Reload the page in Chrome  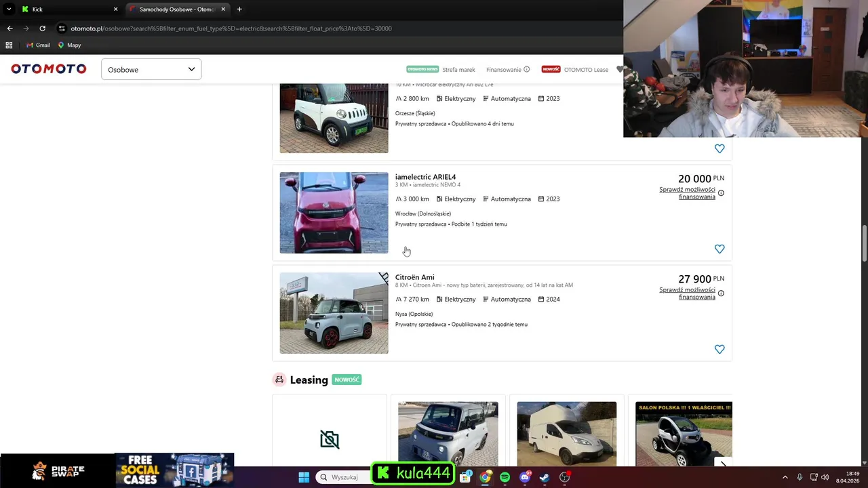(42, 28)
